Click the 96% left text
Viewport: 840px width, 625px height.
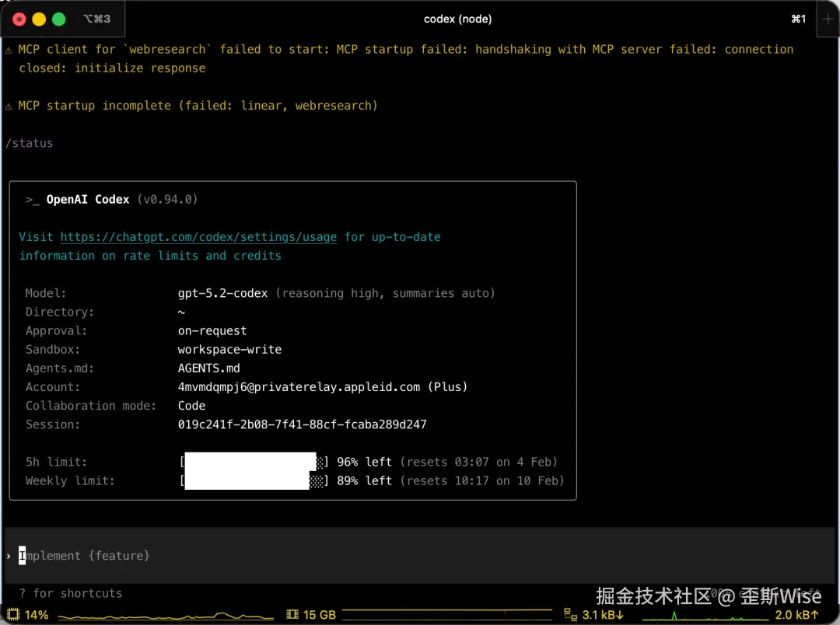click(364, 462)
